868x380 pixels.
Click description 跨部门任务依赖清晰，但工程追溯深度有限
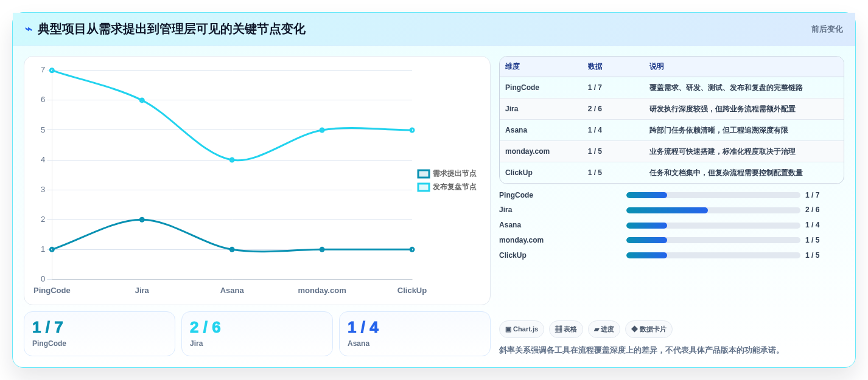719,130
